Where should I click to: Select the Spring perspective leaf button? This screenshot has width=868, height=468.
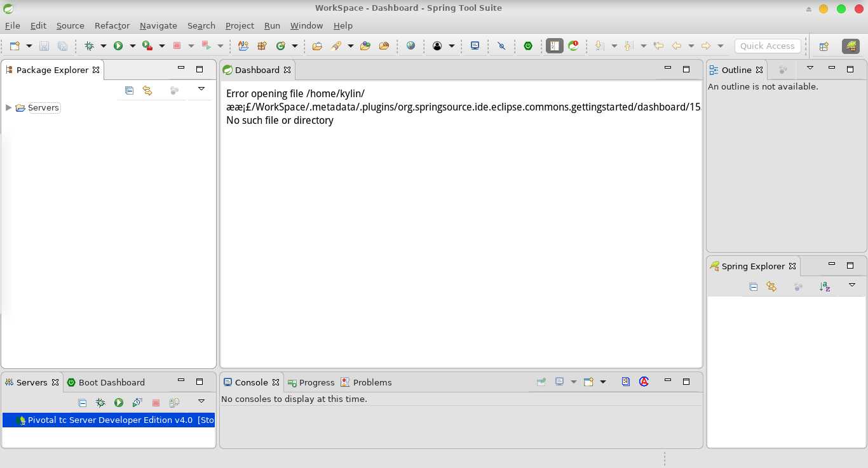click(x=851, y=46)
